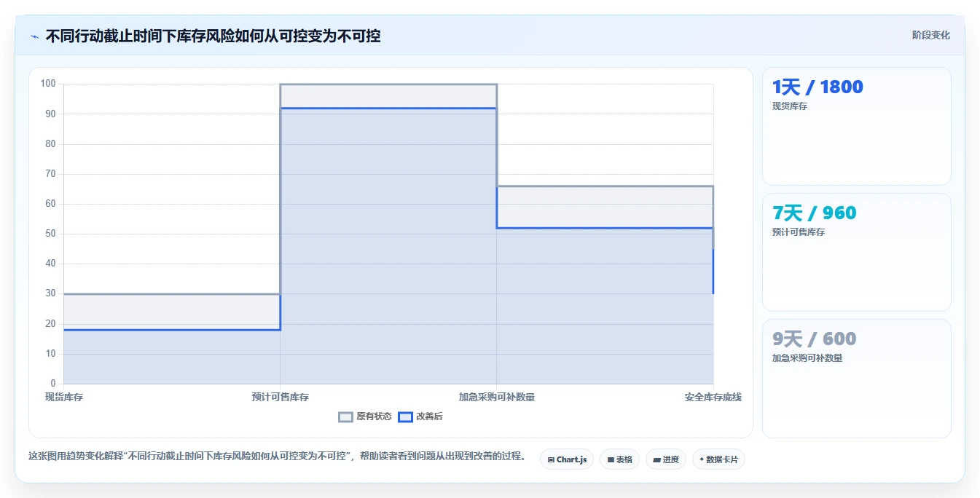Screen dimensions: 980x498
Task: Click the lightning icon beside the chart title
Action: tap(34, 36)
